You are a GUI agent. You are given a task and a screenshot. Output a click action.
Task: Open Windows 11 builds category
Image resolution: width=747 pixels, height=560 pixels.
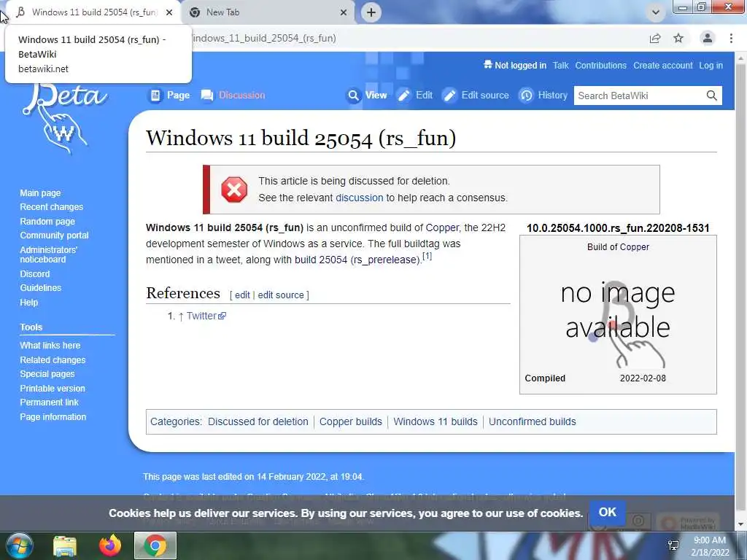point(436,421)
